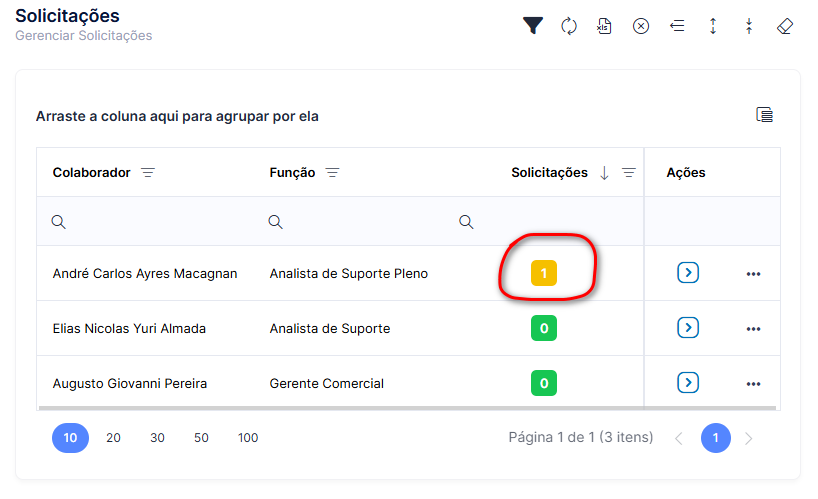Click the circled X cancel icon

(x=641, y=26)
